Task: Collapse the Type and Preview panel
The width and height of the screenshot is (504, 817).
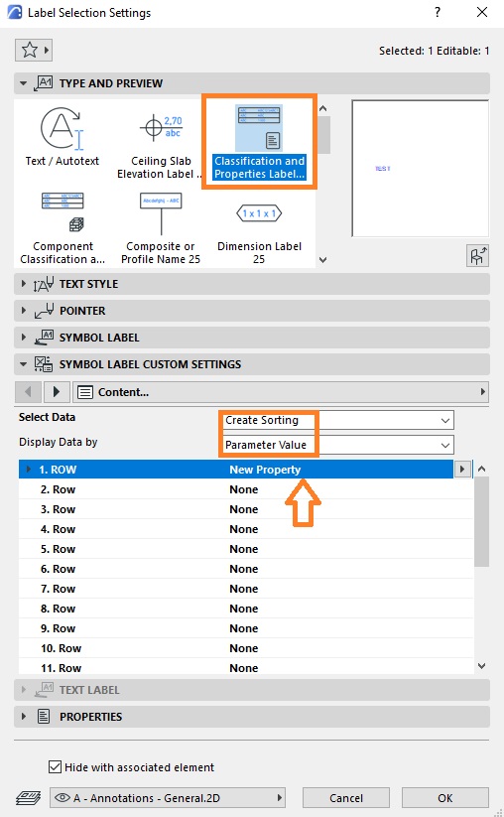Action: [x=23, y=83]
